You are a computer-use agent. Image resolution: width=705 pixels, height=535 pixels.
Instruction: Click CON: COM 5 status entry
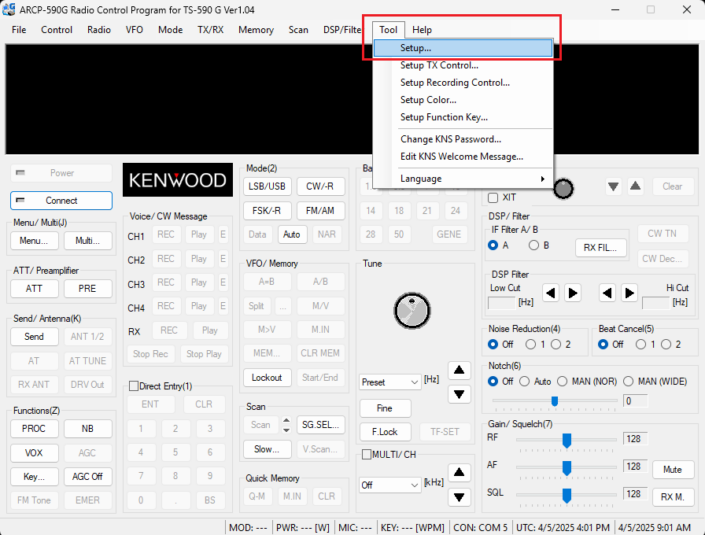pos(480,527)
